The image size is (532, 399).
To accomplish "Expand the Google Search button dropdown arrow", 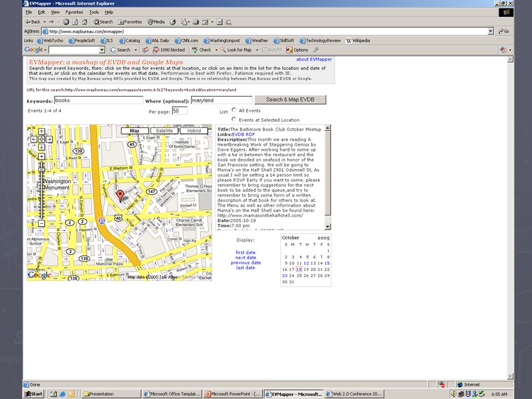I will (136, 50).
